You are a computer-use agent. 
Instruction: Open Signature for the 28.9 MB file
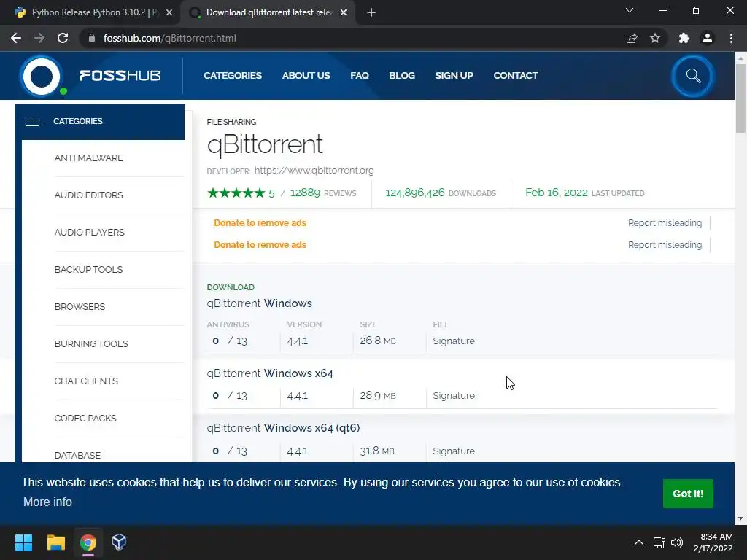pyautogui.click(x=454, y=396)
